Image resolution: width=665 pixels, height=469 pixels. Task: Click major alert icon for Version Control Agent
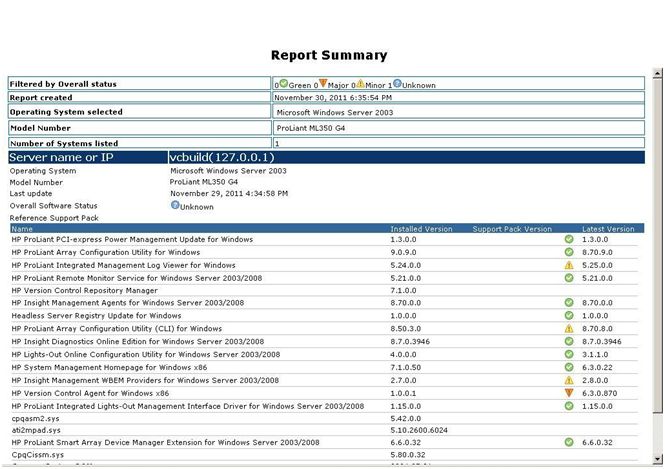tap(569, 393)
